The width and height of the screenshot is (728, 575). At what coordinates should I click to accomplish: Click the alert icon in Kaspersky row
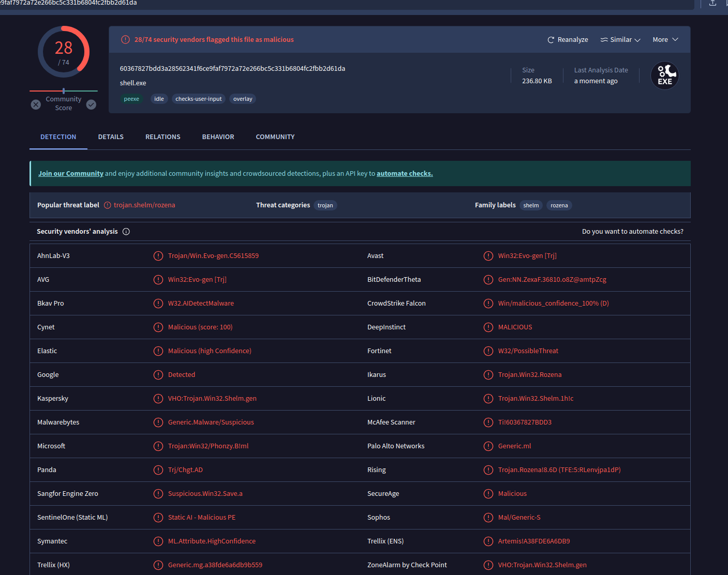pyautogui.click(x=158, y=399)
